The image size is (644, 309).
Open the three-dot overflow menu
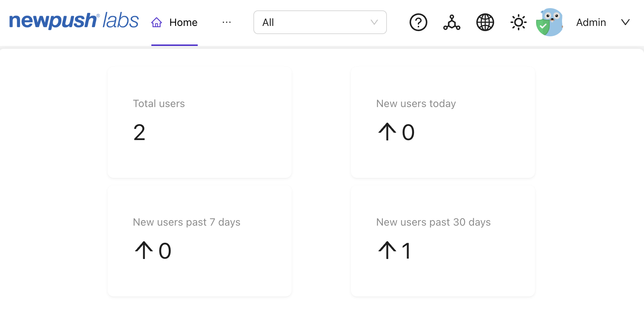point(227,22)
